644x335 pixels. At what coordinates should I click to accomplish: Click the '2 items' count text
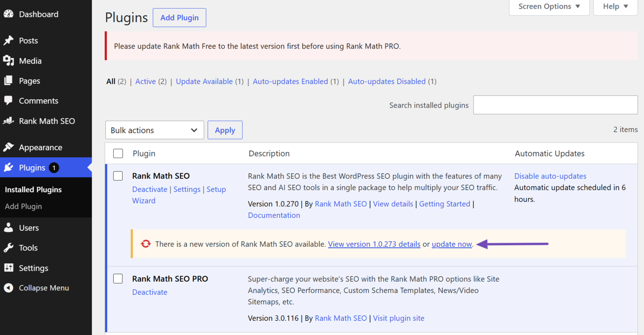[x=626, y=130]
